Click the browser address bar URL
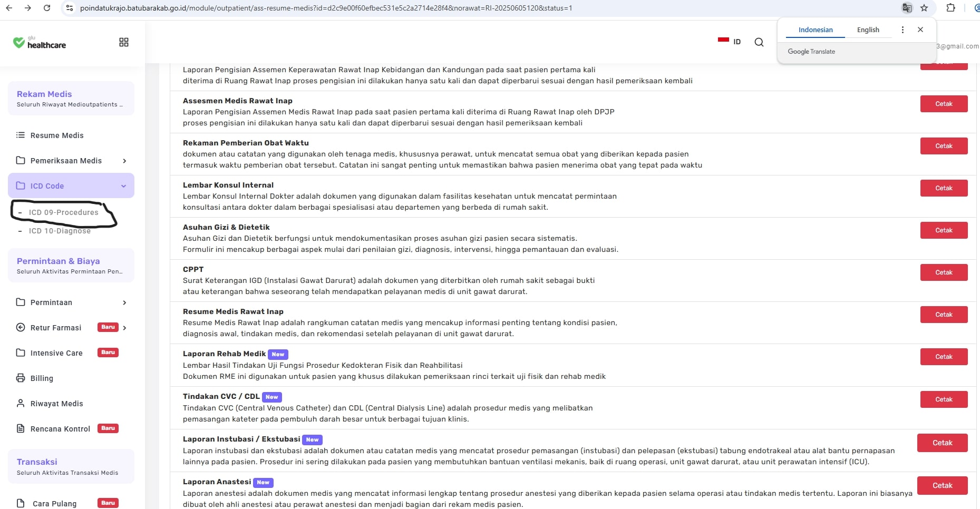The image size is (980, 509). [x=326, y=8]
